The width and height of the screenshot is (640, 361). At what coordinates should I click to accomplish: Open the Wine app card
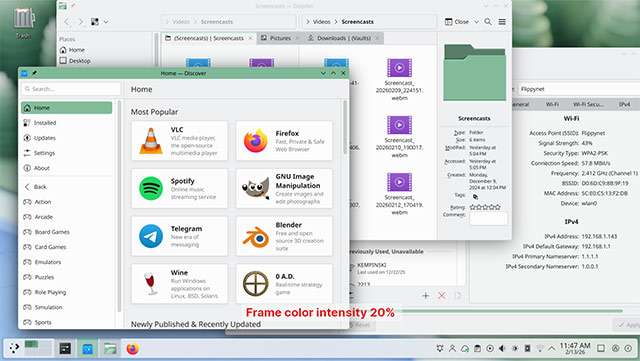tap(179, 284)
